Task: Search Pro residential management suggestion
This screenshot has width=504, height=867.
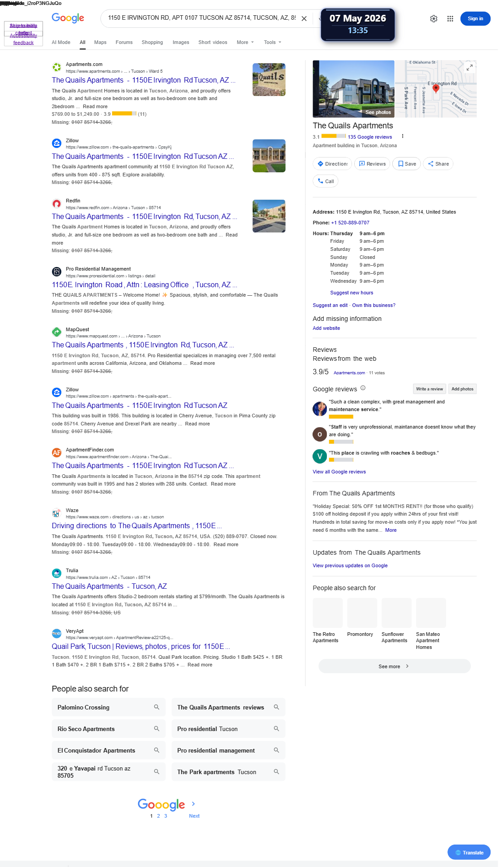Action: pyautogui.click(x=228, y=750)
